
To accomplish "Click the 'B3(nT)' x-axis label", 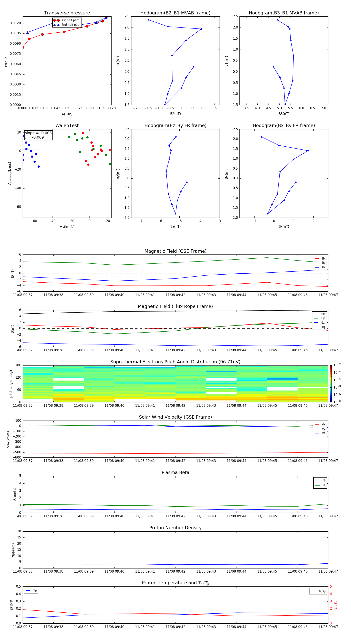I will [284, 114].
